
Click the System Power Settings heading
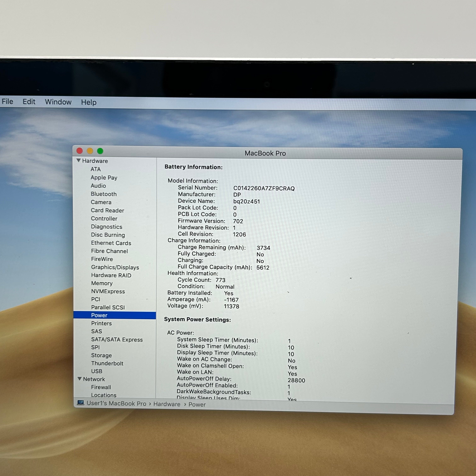click(x=198, y=320)
